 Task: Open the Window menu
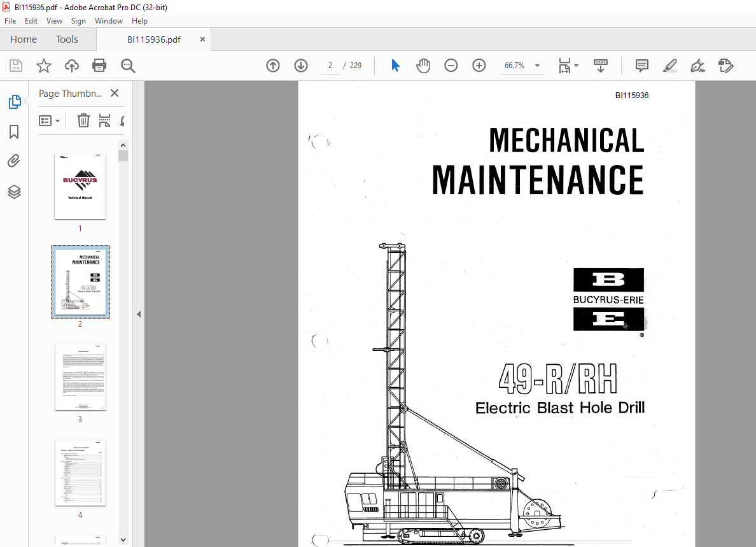point(108,21)
